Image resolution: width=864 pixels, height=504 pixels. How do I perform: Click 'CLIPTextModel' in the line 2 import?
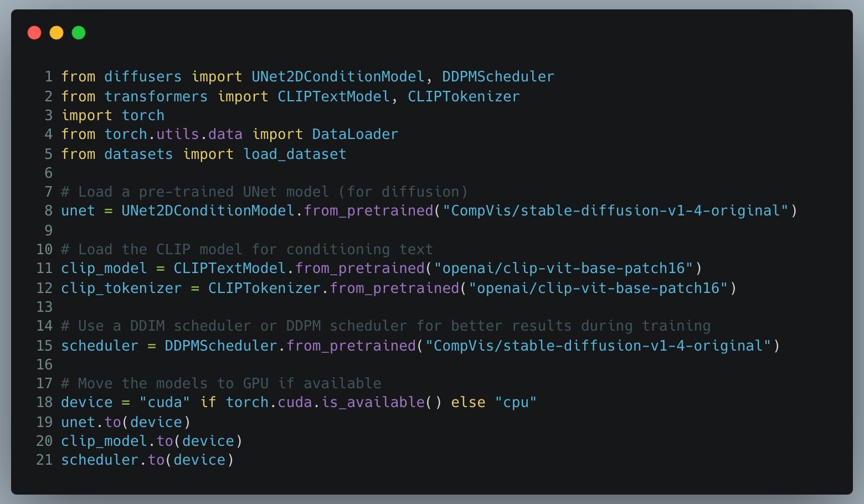tap(334, 96)
